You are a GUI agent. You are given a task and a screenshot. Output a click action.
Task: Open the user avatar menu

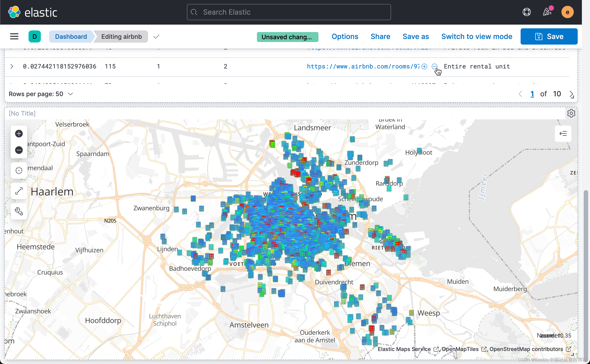coord(567,12)
